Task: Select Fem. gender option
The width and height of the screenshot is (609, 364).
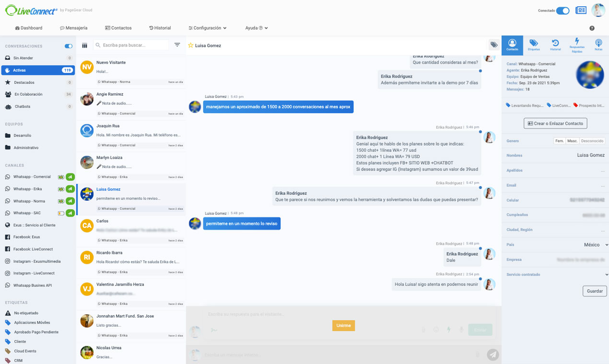Action: pyautogui.click(x=559, y=141)
